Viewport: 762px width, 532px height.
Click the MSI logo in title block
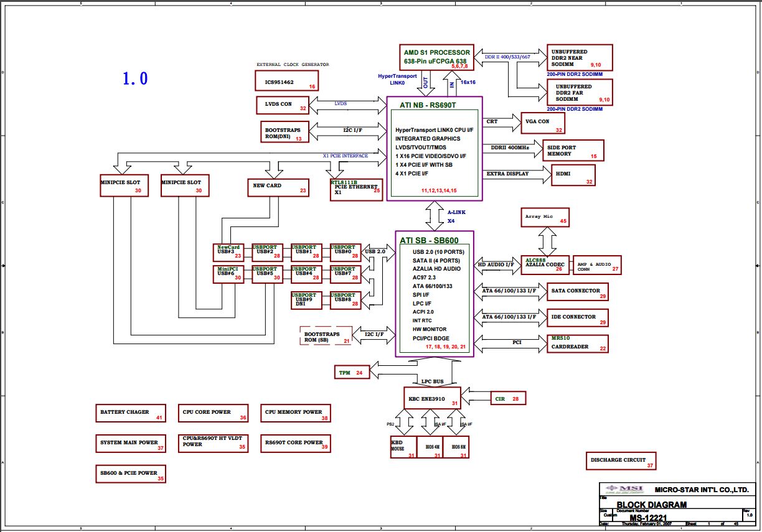point(619,489)
